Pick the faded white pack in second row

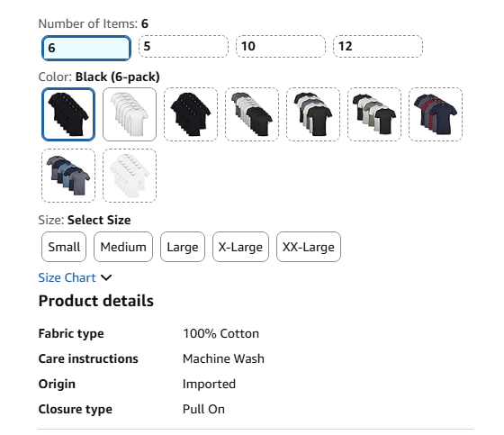click(x=130, y=176)
